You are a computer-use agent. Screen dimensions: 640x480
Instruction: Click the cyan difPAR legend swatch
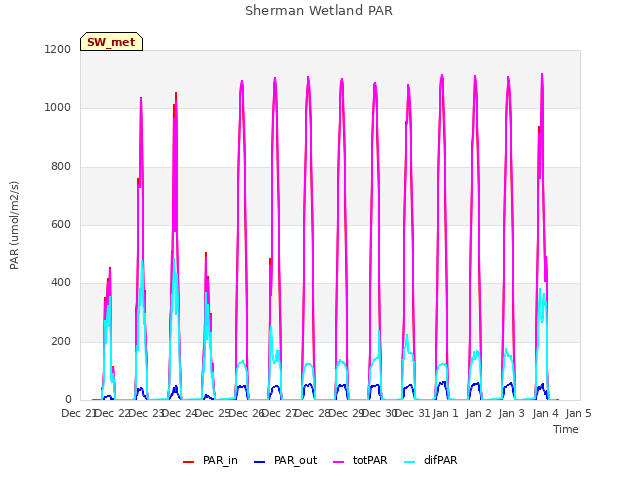(x=409, y=462)
